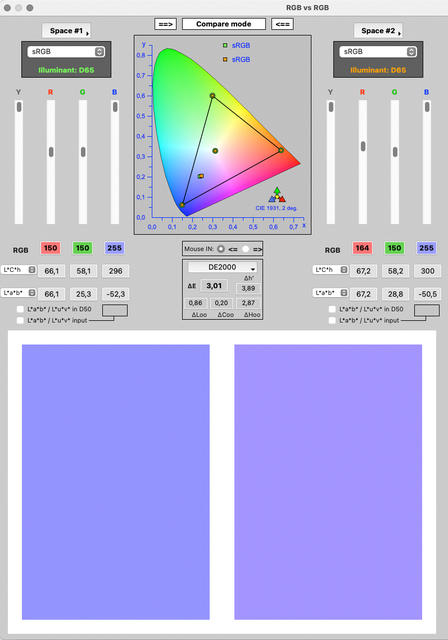Open the Space #1 menu tab
448x640 pixels.
pos(66,31)
